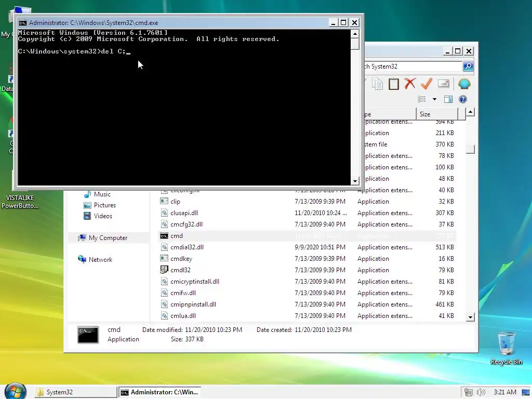
Task: Click inside the command prompt console area
Action: click(184, 107)
